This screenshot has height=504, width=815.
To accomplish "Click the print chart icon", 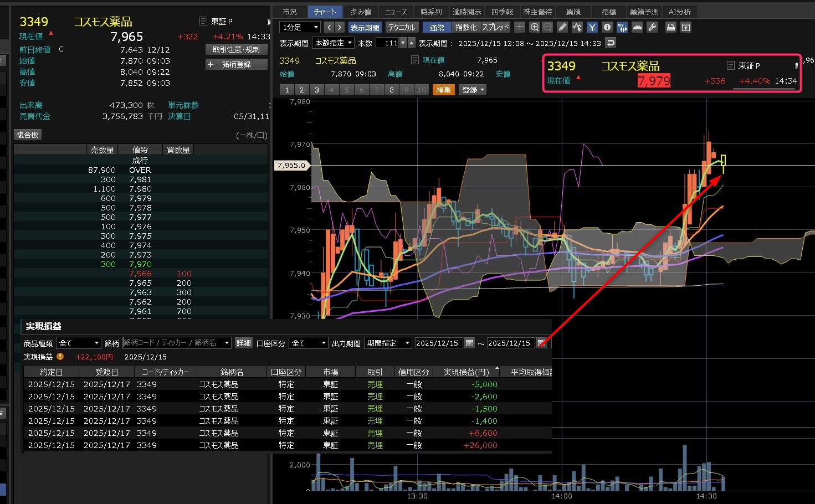I will [671, 27].
